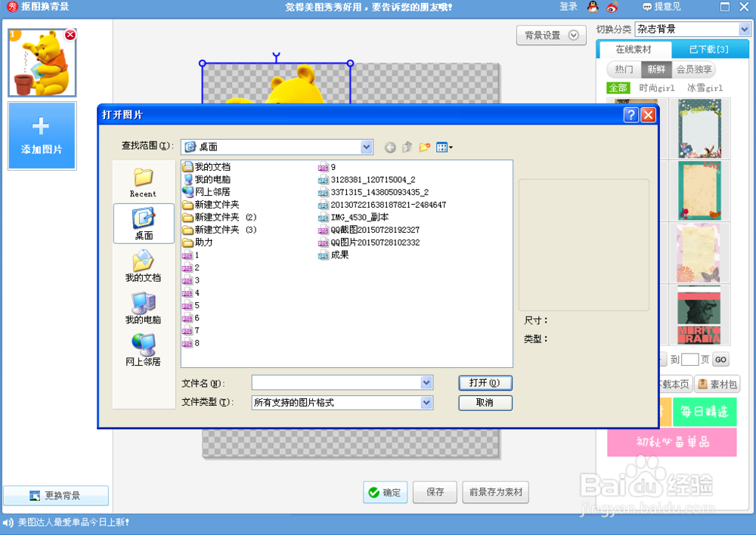Select the file named 成果

[333, 255]
